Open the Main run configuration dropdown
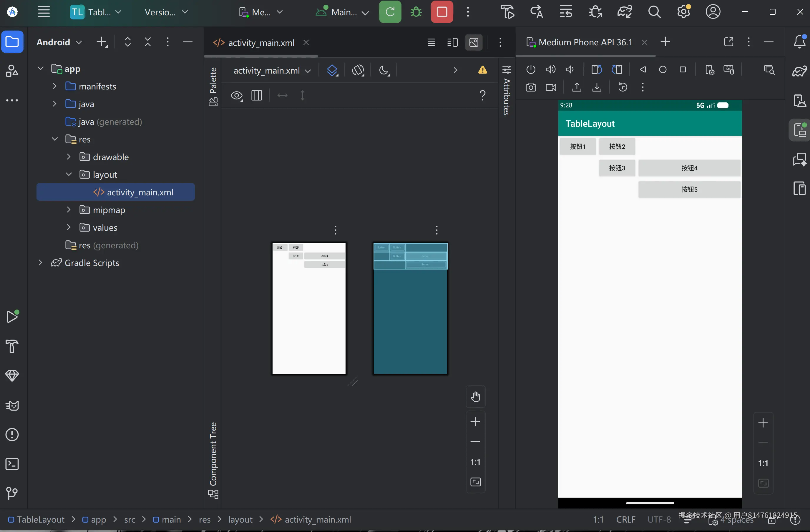Viewport: 810px width, 532px height. [342, 12]
